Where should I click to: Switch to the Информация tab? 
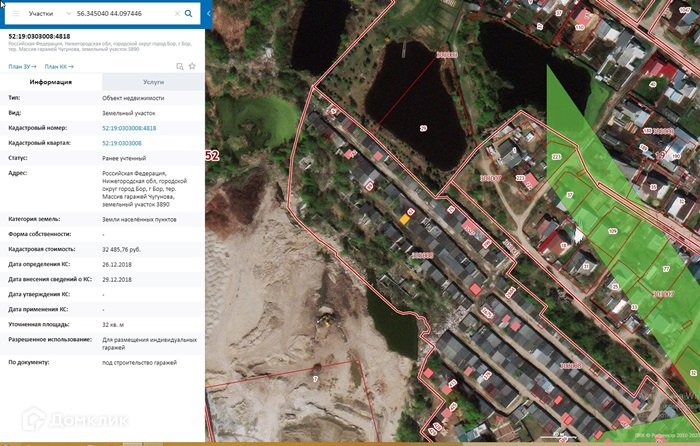click(51, 82)
